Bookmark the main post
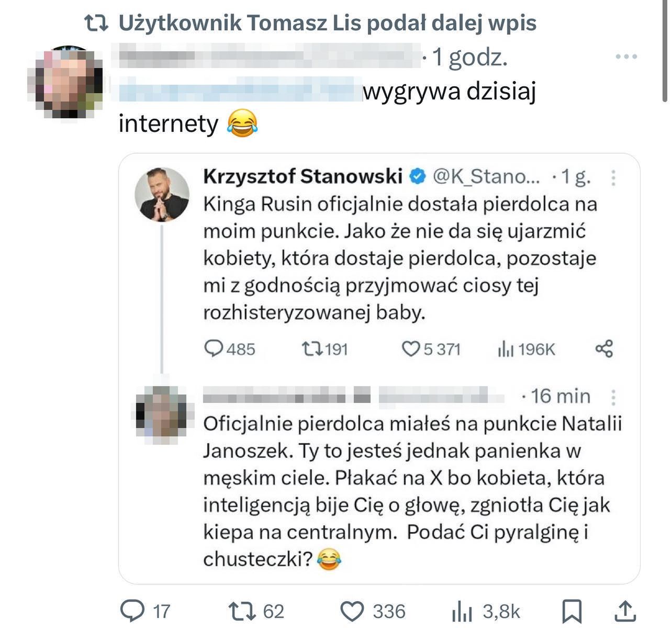This screenshot has width=672, height=630. (572, 611)
